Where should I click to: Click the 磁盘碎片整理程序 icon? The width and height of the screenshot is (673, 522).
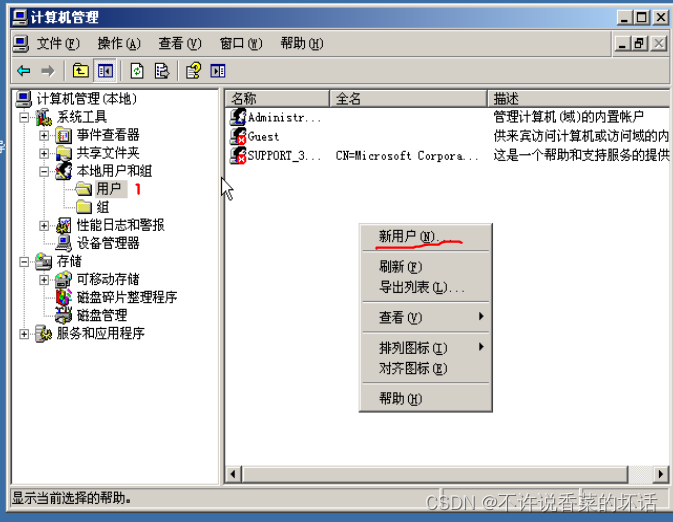pyautogui.click(x=64, y=297)
